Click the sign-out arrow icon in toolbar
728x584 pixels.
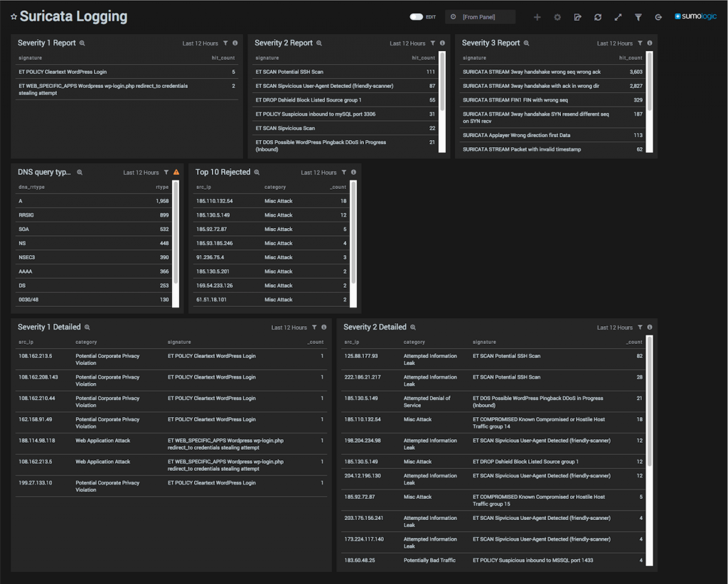click(658, 17)
